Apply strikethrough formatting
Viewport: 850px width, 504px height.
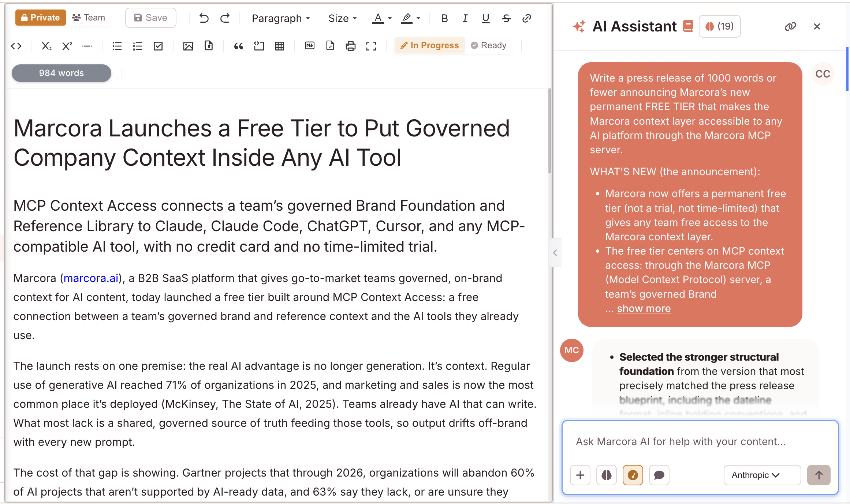click(506, 18)
